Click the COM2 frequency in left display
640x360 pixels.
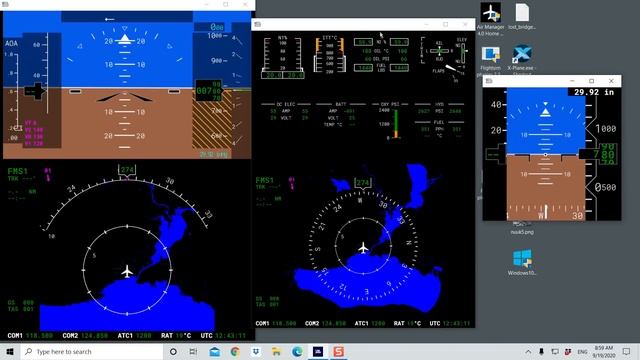coord(94,336)
